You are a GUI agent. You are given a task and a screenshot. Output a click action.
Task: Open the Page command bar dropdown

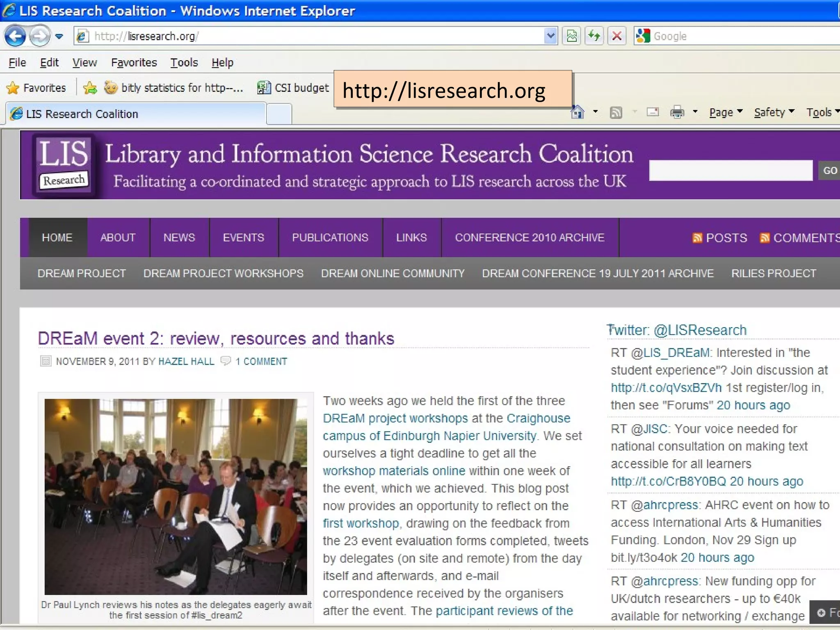pyautogui.click(x=726, y=112)
